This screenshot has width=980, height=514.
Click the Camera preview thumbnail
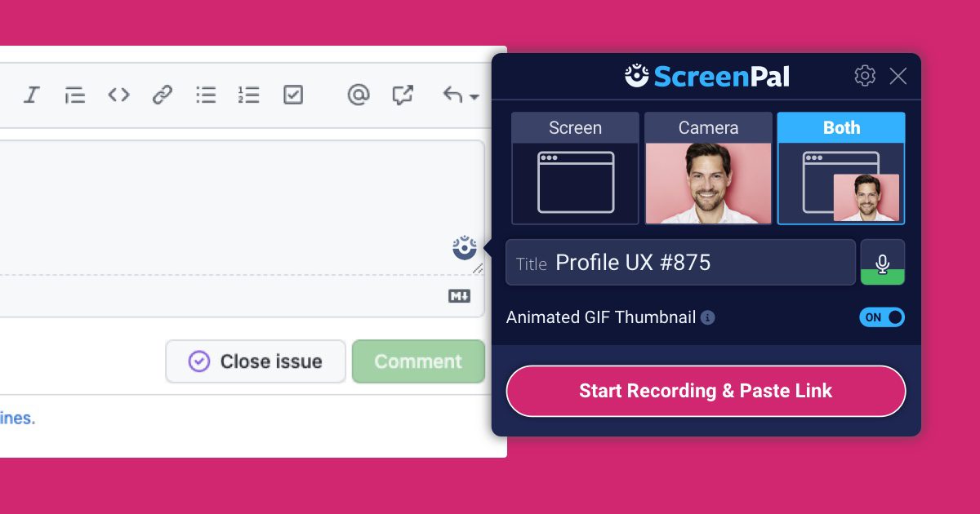pyautogui.click(x=708, y=184)
